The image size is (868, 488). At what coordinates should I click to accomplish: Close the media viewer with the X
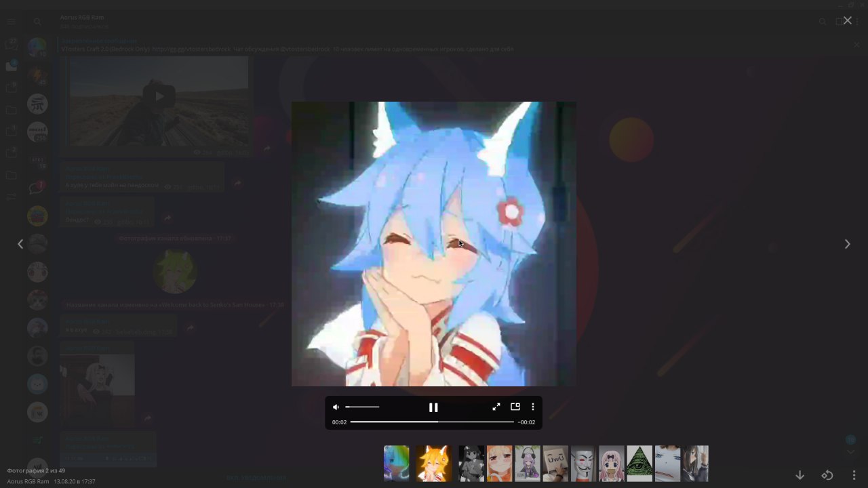[x=847, y=20]
